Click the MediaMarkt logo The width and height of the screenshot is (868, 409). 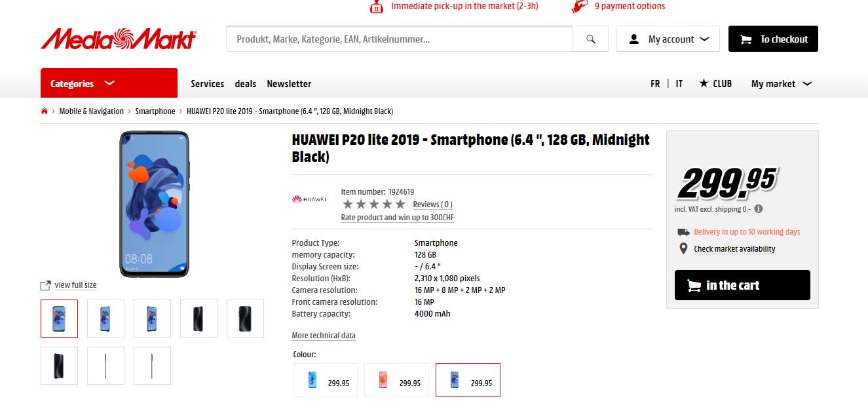119,39
